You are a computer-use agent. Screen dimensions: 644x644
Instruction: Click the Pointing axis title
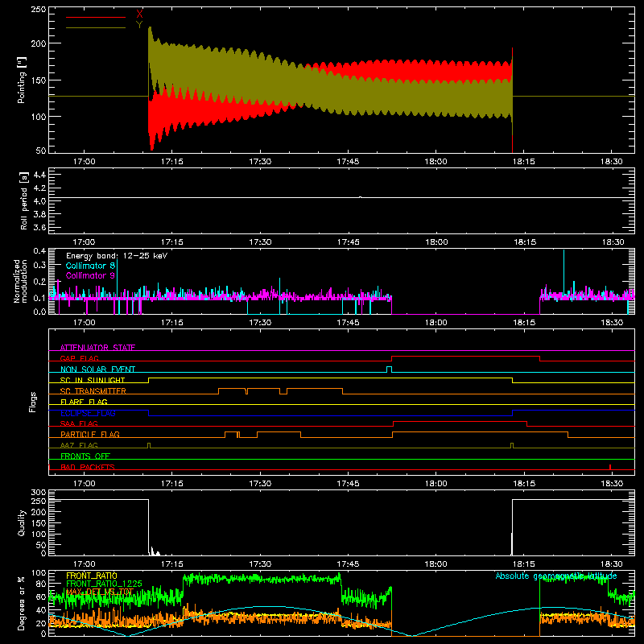22,80
